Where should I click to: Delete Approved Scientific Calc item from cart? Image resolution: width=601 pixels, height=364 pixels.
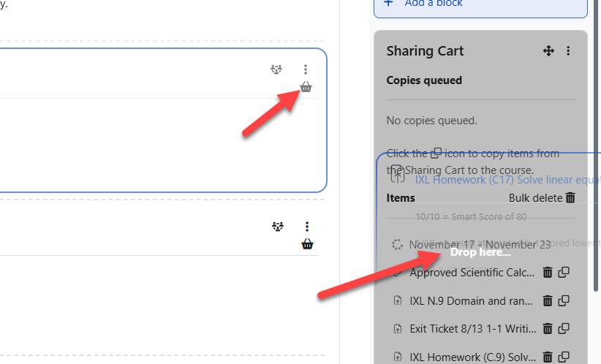pos(547,273)
